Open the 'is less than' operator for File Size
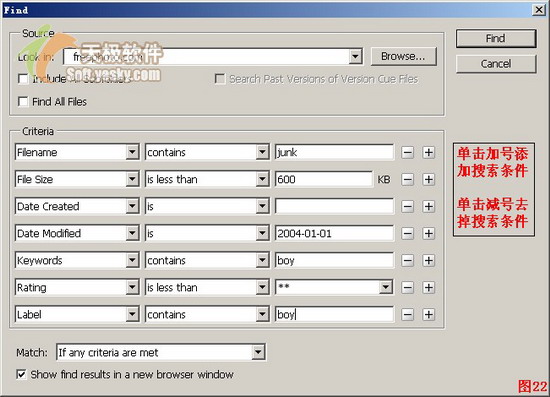 [262, 179]
